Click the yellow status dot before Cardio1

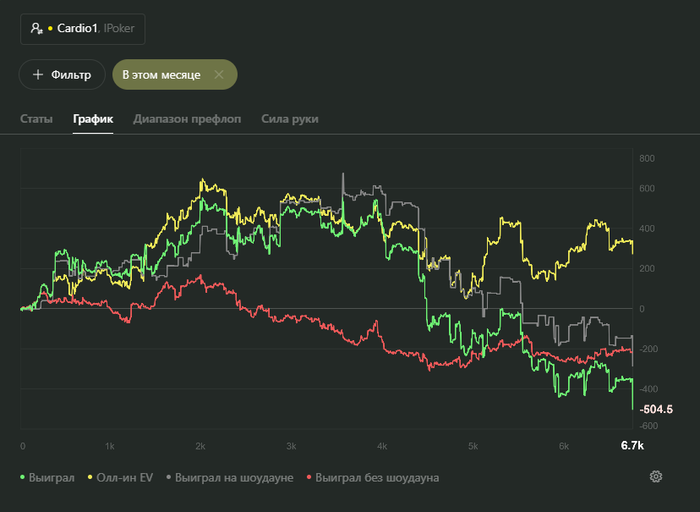50,29
